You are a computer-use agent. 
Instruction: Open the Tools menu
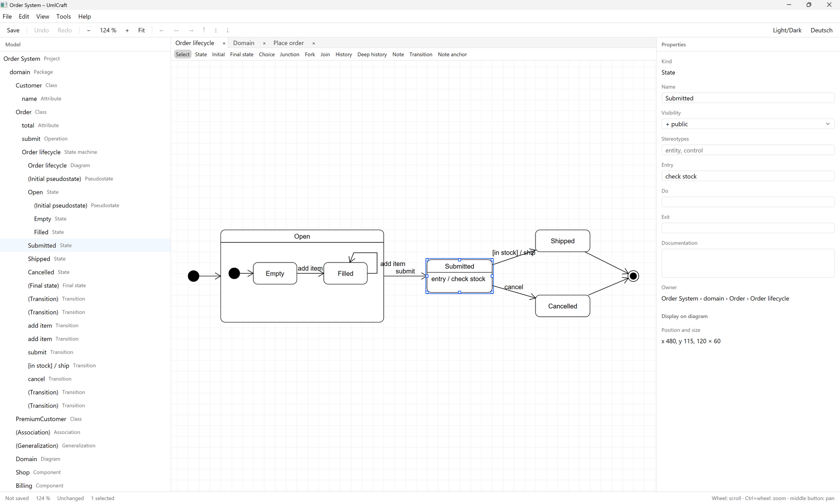point(63,17)
